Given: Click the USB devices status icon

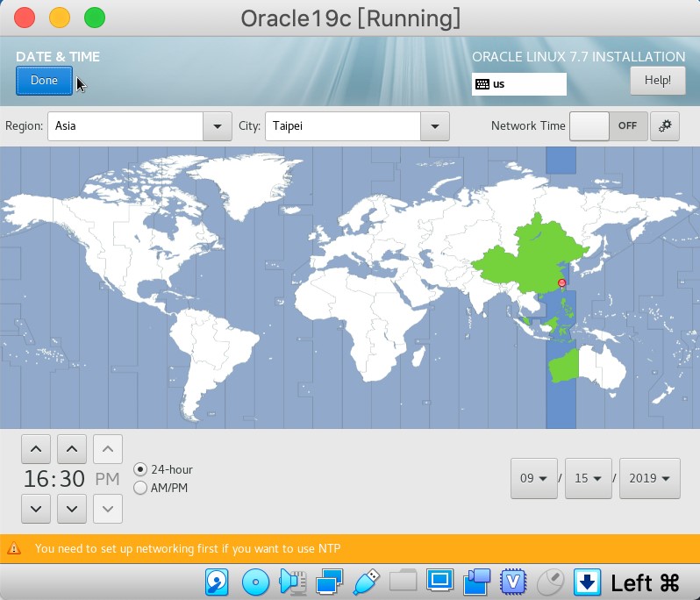Looking at the screenshot, I should (366, 582).
